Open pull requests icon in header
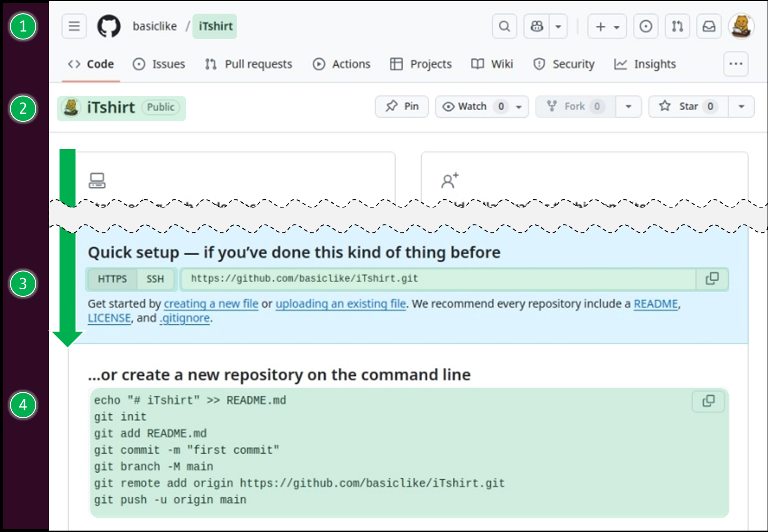 pyautogui.click(x=677, y=26)
